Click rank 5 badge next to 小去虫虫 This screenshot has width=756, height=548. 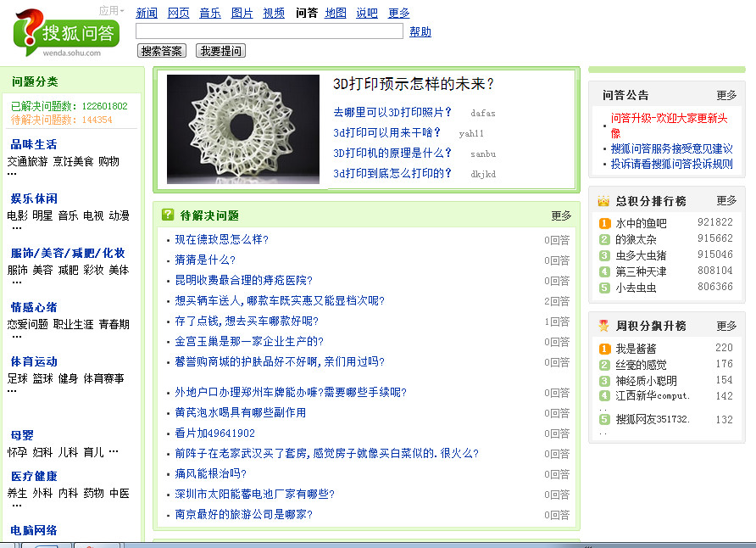pyautogui.click(x=604, y=288)
